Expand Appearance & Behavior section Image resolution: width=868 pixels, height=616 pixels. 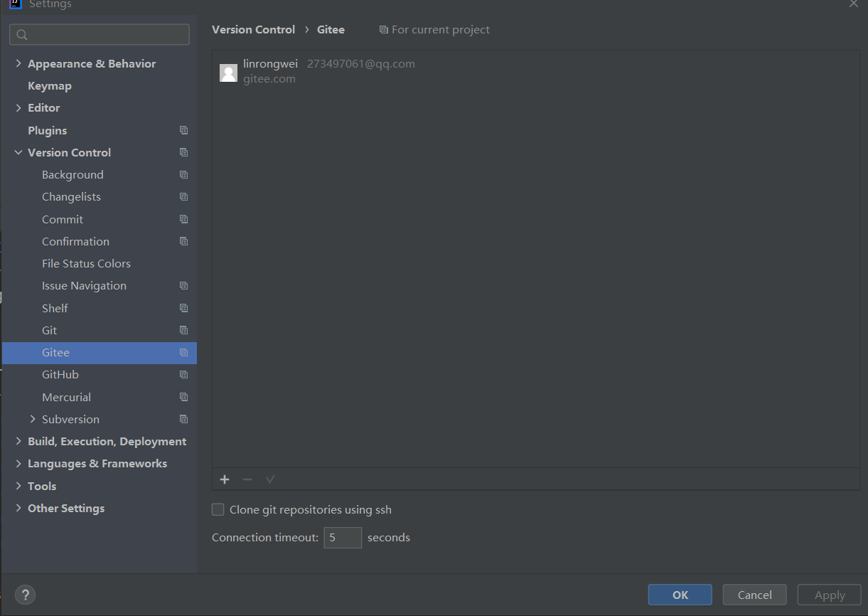(x=18, y=63)
